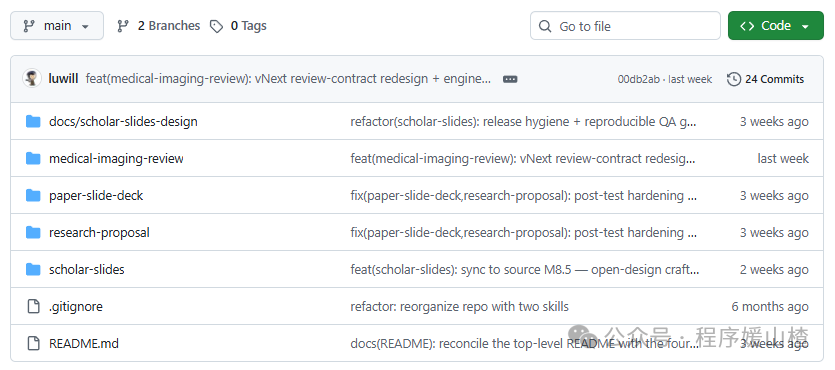Open commit docs(README): reconcile the top-level README

pyautogui.click(x=525, y=343)
